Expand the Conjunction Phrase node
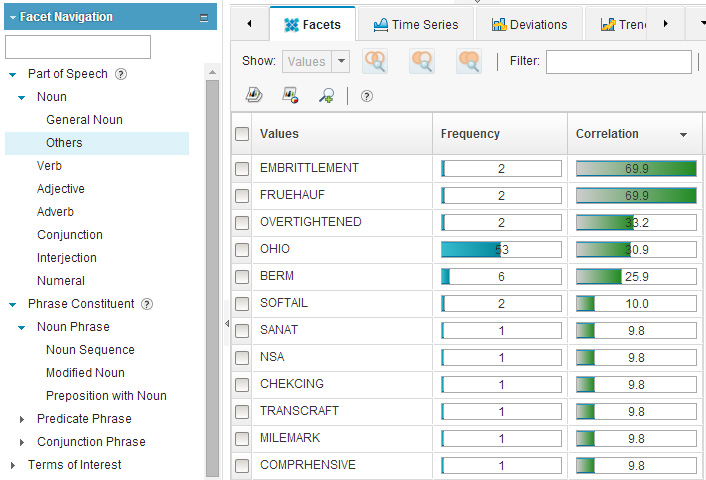Viewport: 706px width, 480px height. (22, 442)
